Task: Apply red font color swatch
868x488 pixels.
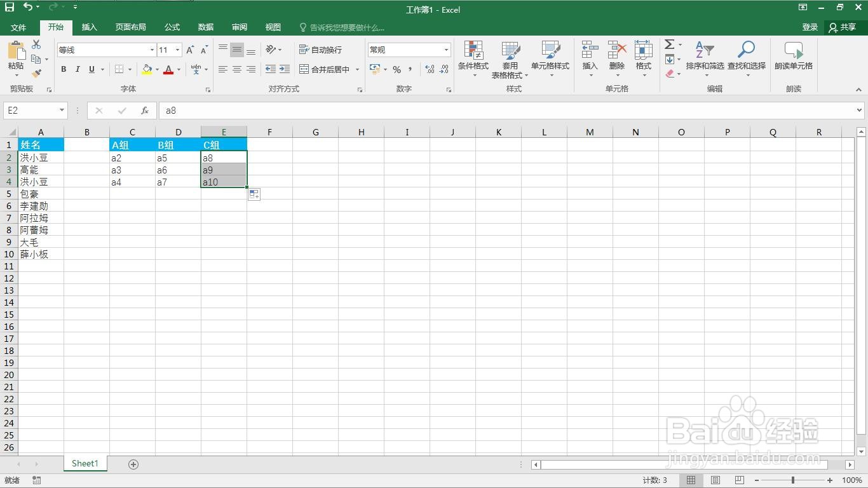Action: coord(168,69)
